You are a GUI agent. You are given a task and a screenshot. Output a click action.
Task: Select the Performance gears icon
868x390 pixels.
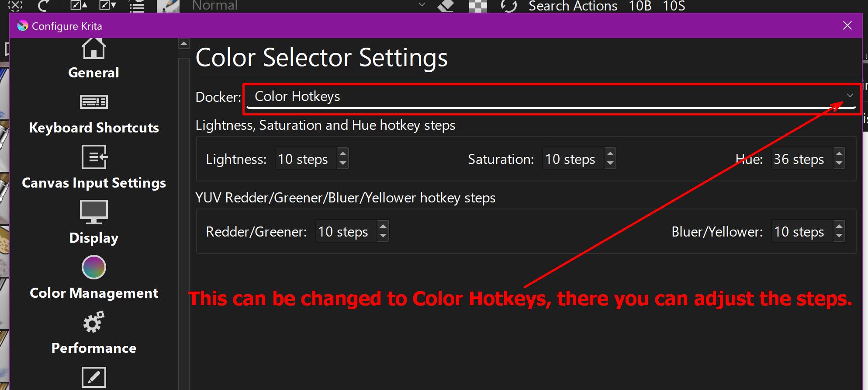[93, 322]
